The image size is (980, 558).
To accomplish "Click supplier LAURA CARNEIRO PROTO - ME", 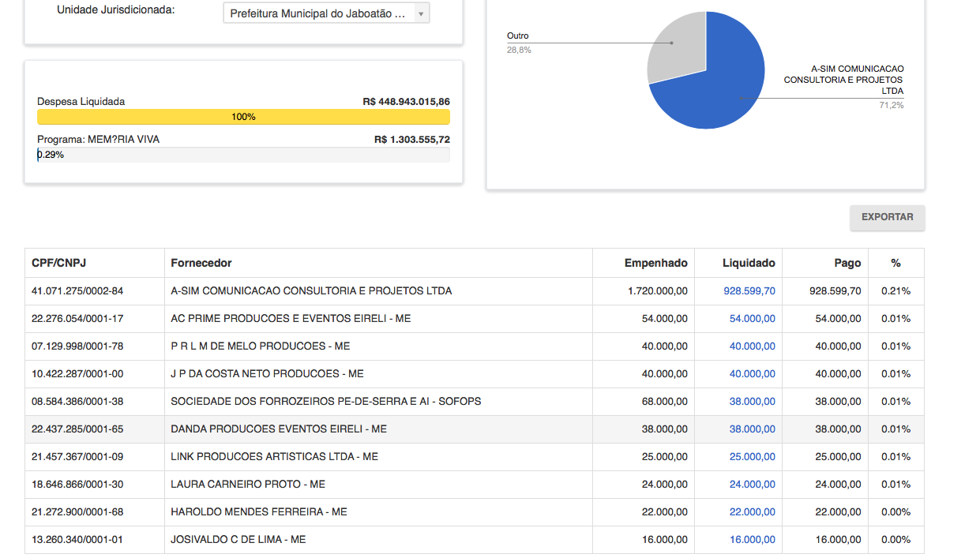I will click(x=248, y=485).
